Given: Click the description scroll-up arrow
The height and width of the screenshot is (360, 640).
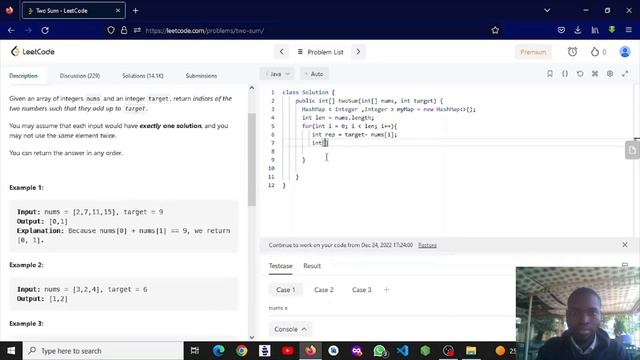Looking at the screenshot, I should coord(252,88).
